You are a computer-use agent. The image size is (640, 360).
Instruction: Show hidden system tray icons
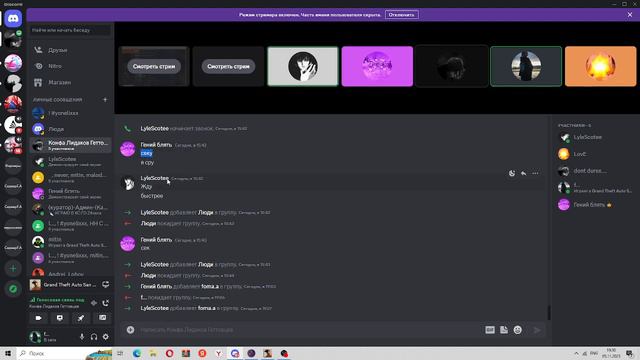(576, 353)
